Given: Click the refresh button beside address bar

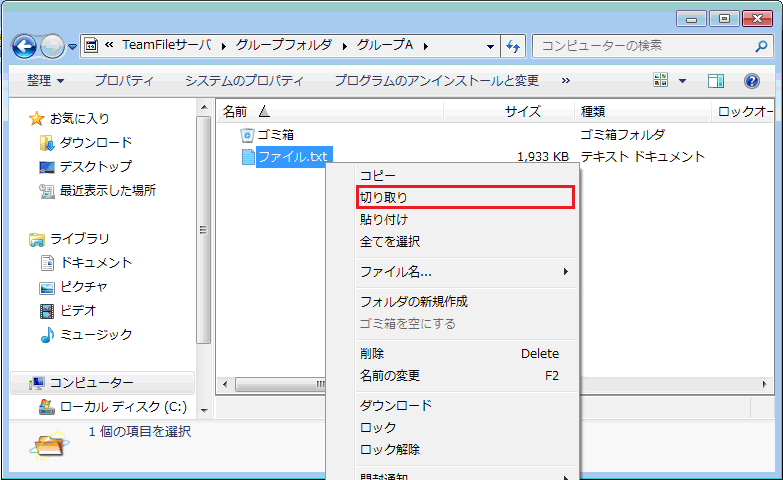Looking at the screenshot, I should click(514, 46).
